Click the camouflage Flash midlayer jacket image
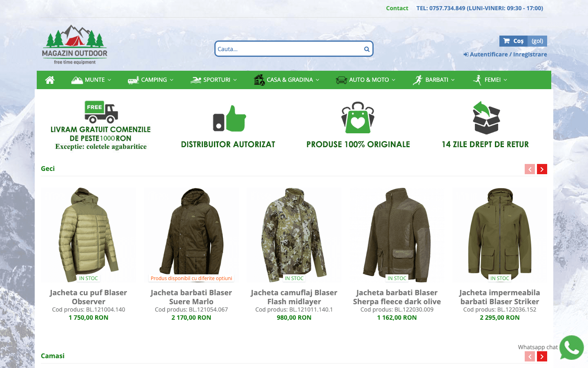Screen dimensions: 588x368 (294, 235)
